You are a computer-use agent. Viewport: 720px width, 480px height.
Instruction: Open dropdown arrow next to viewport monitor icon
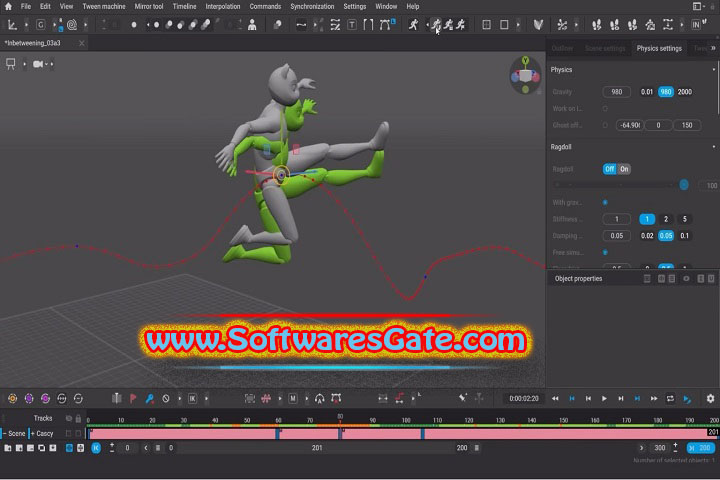[x=24, y=64]
